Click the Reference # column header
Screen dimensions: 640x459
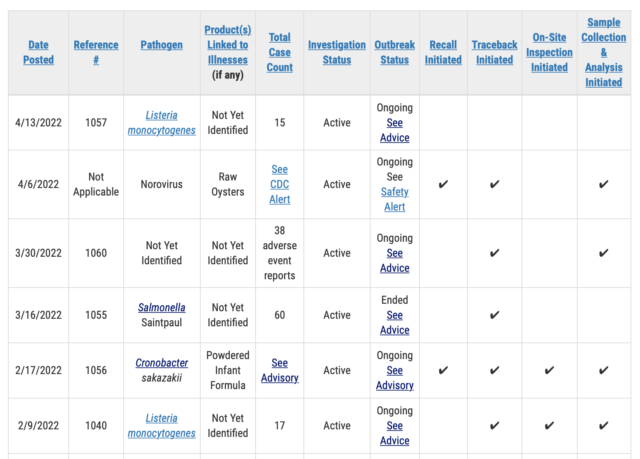click(96, 52)
